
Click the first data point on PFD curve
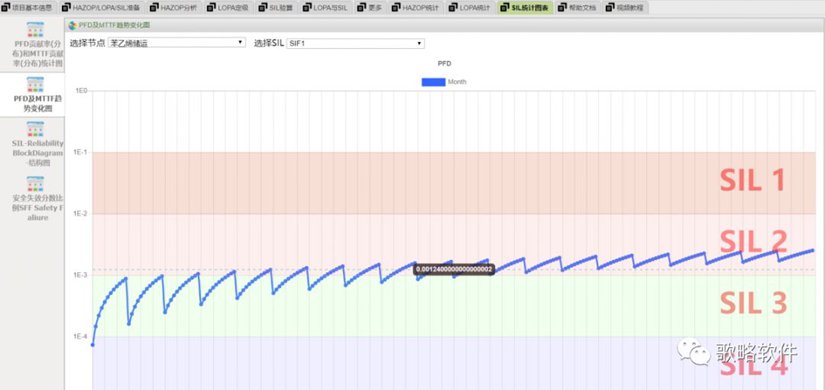(x=93, y=345)
